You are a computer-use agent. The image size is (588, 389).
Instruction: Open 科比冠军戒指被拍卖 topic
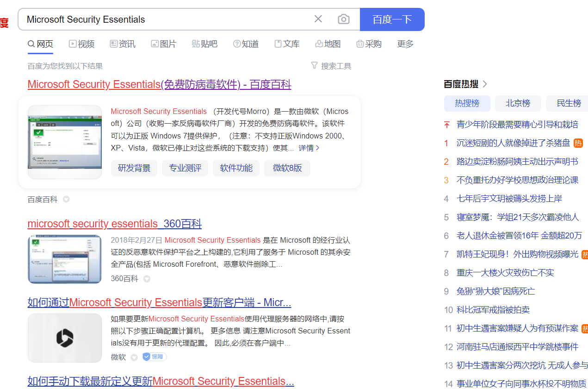pos(493,310)
